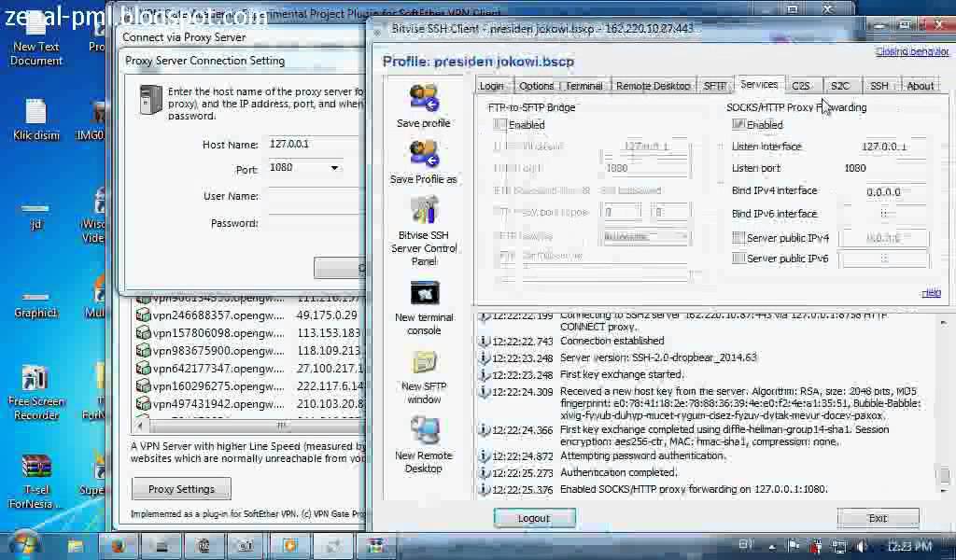Click the volume icon in system tray
Screen dimensions: 956x560
pyautogui.click(x=863, y=546)
